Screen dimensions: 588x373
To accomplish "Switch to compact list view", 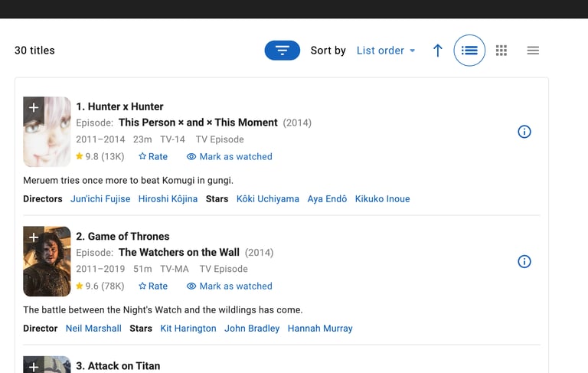I will (533, 51).
